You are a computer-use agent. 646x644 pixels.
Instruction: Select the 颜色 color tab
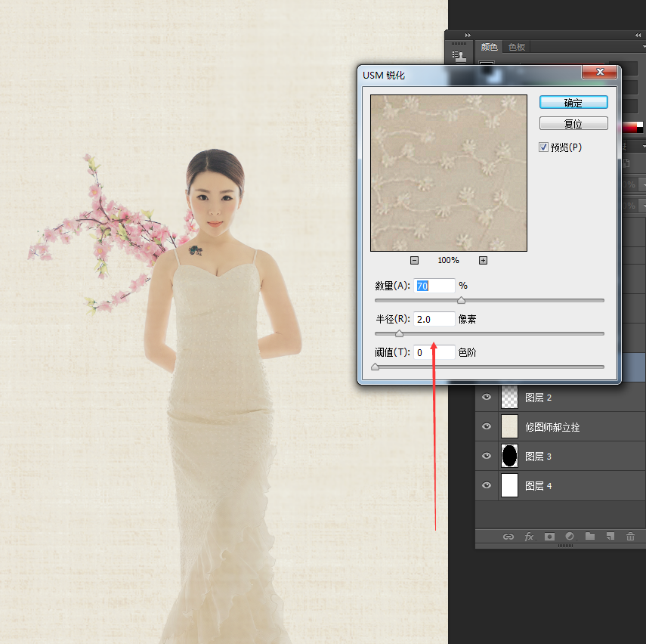click(490, 47)
